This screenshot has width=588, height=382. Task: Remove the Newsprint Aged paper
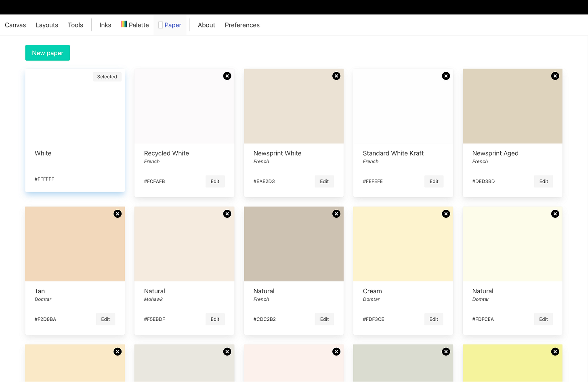pos(555,76)
